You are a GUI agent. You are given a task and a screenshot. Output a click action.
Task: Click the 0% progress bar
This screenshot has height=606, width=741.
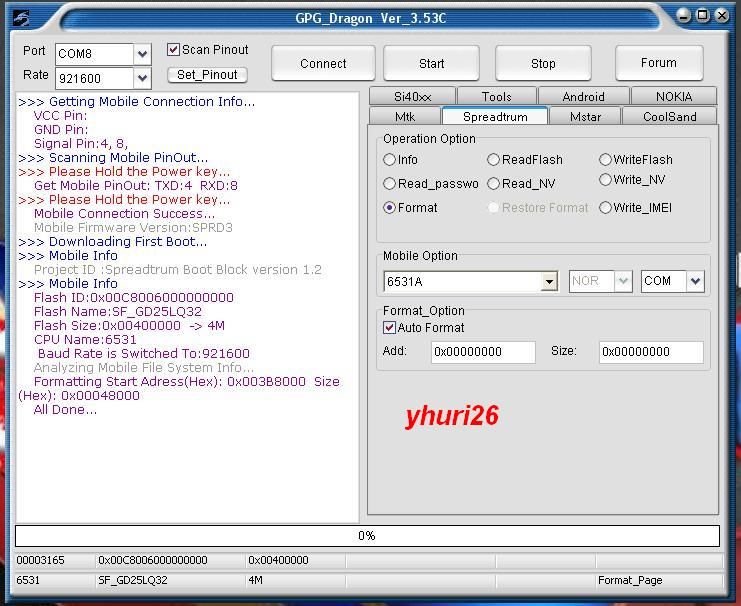[x=367, y=536]
